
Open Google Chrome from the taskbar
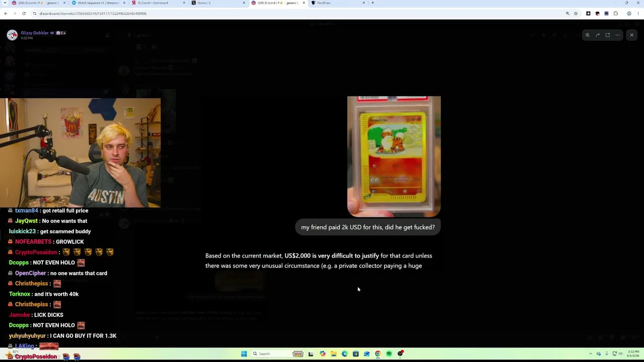(378, 354)
